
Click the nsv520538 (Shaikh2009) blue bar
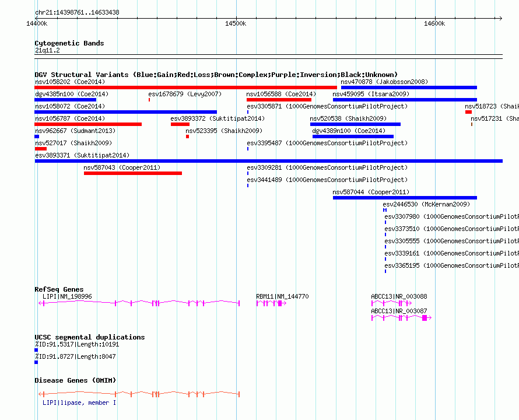coord(355,124)
